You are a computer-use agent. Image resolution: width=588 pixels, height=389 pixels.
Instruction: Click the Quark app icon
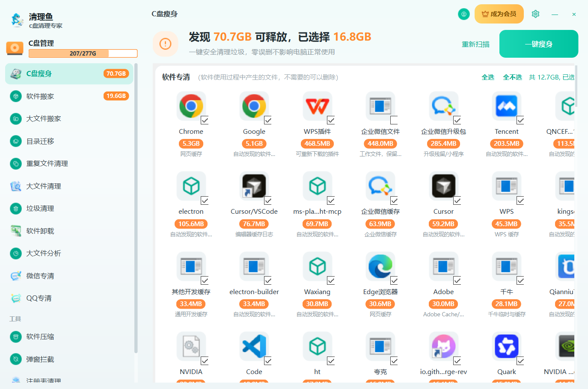507,346
